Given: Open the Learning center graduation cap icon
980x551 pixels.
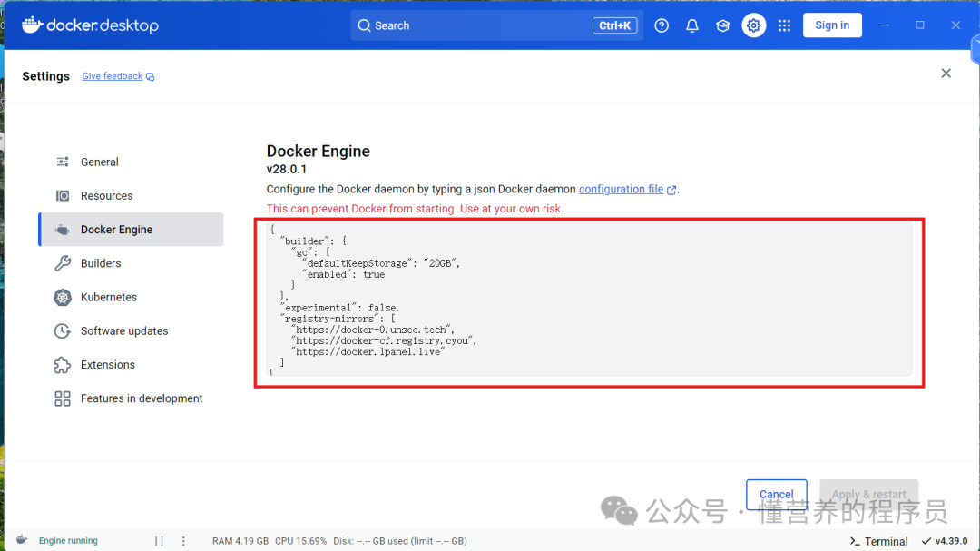Looking at the screenshot, I should click(722, 25).
